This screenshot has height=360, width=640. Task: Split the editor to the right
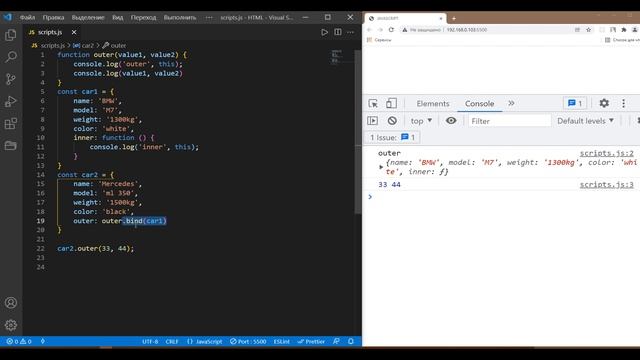338,32
